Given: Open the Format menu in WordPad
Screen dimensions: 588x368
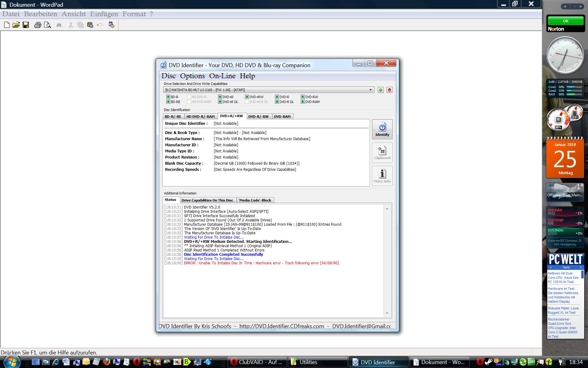Looking at the screenshot, I should (x=134, y=14).
